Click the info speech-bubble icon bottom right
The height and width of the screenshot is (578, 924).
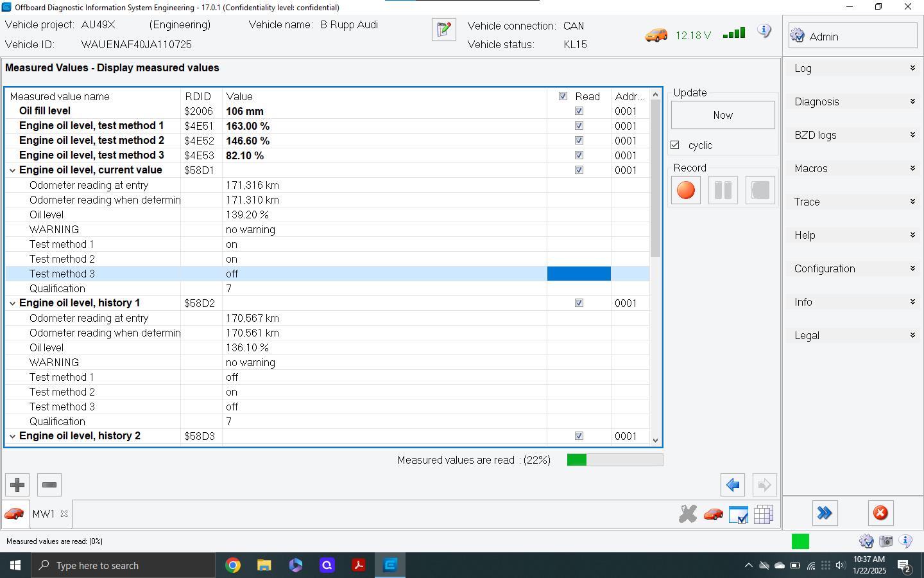[x=905, y=541]
